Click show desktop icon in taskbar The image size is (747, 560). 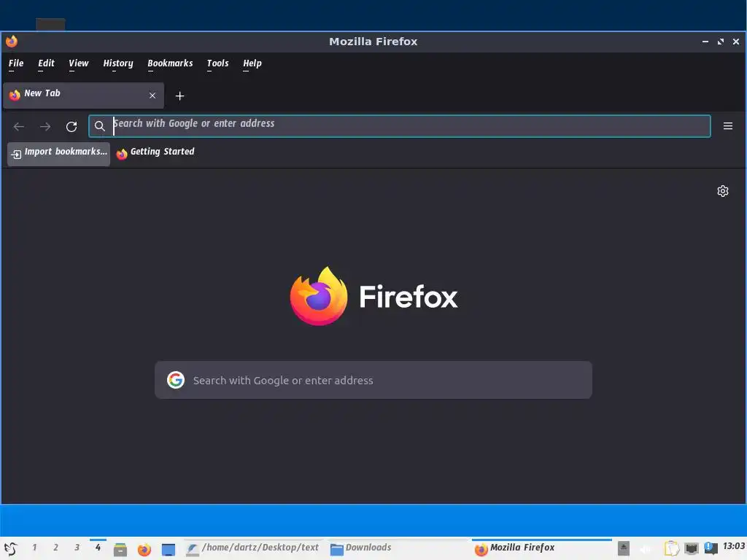tap(169, 550)
